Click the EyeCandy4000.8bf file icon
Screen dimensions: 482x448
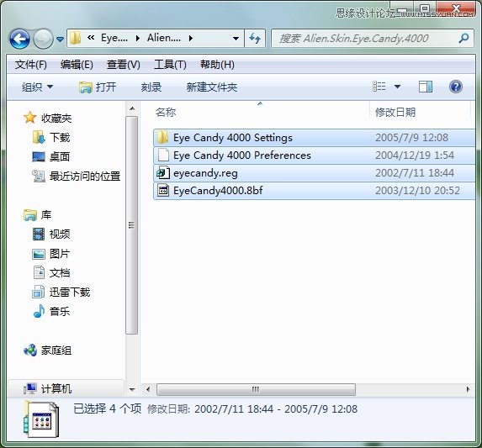[163, 190]
